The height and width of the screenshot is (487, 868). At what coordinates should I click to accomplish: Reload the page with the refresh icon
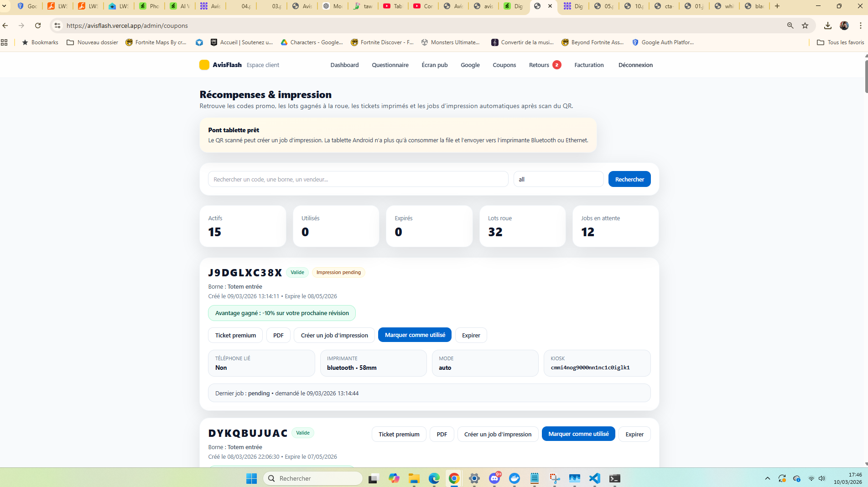38,26
